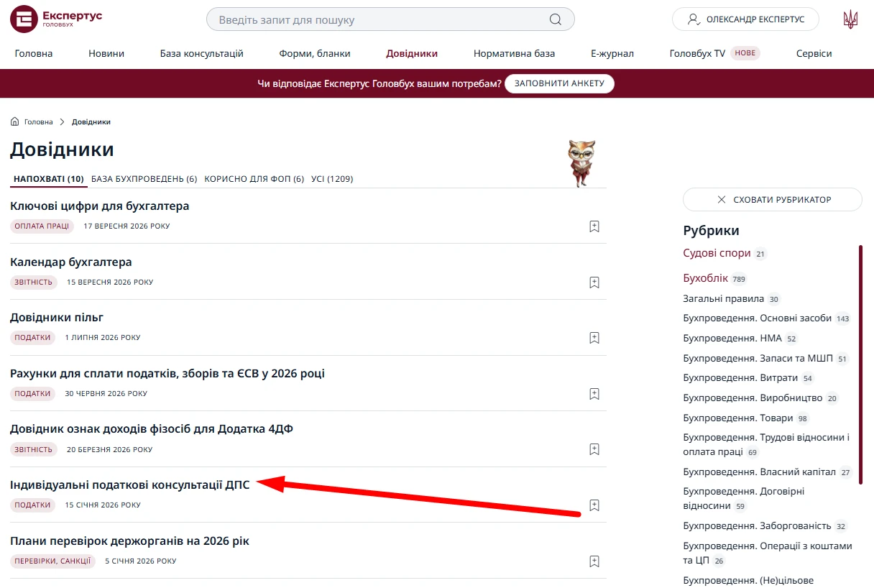Click the 'Оплата праці' tag
Viewport: 874px width, 588px height.
point(42,226)
